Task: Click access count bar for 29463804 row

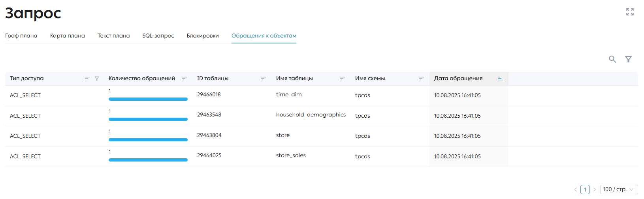Action: (148, 140)
